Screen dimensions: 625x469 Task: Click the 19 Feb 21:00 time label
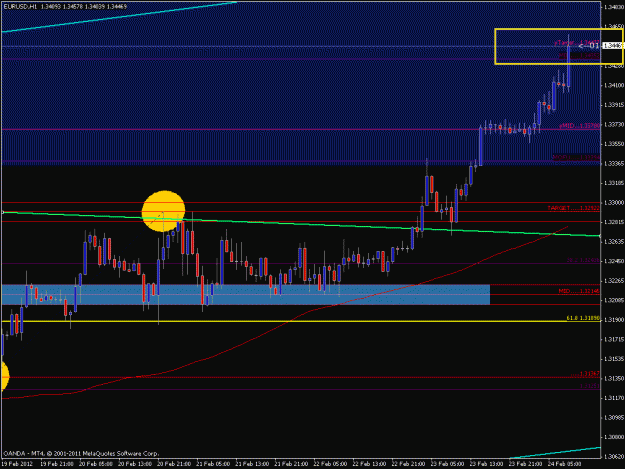point(57,464)
